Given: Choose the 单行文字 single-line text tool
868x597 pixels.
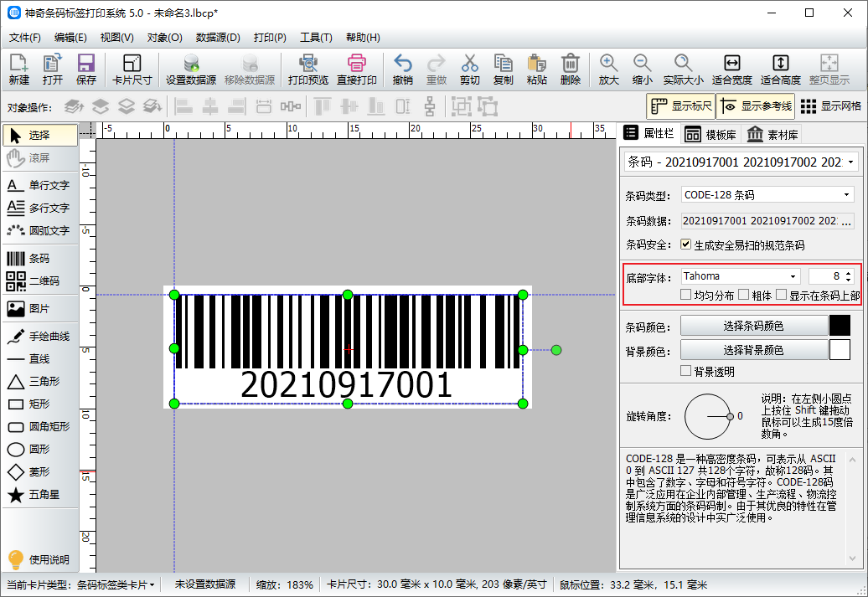Looking at the screenshot, I should (40, 185).
